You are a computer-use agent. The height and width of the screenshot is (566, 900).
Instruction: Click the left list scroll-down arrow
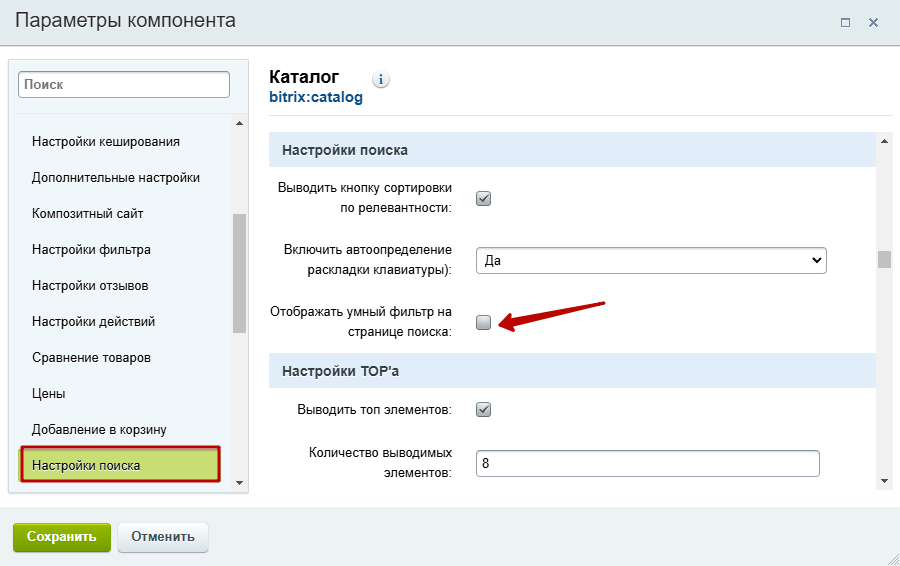pos(239,483)
